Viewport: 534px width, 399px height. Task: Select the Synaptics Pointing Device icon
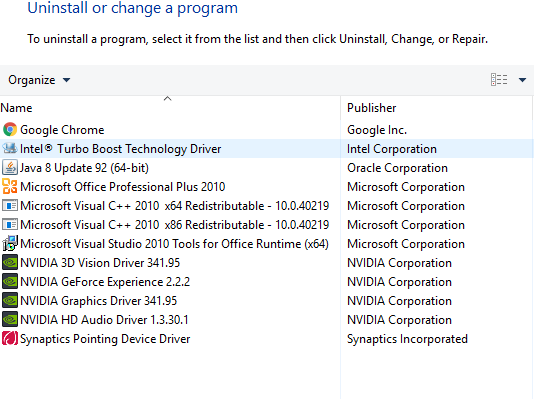click(x=10, y=339)
